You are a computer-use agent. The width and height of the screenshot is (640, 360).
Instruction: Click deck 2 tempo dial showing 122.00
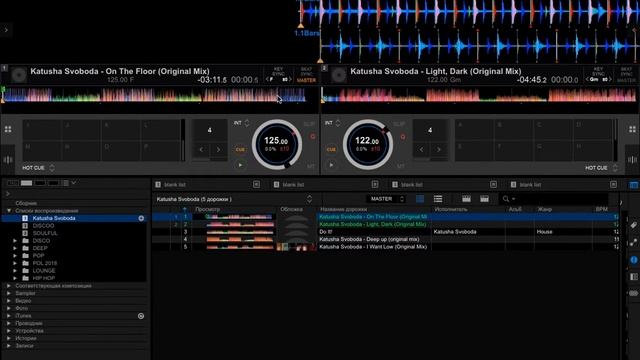[x=368, y=144]
